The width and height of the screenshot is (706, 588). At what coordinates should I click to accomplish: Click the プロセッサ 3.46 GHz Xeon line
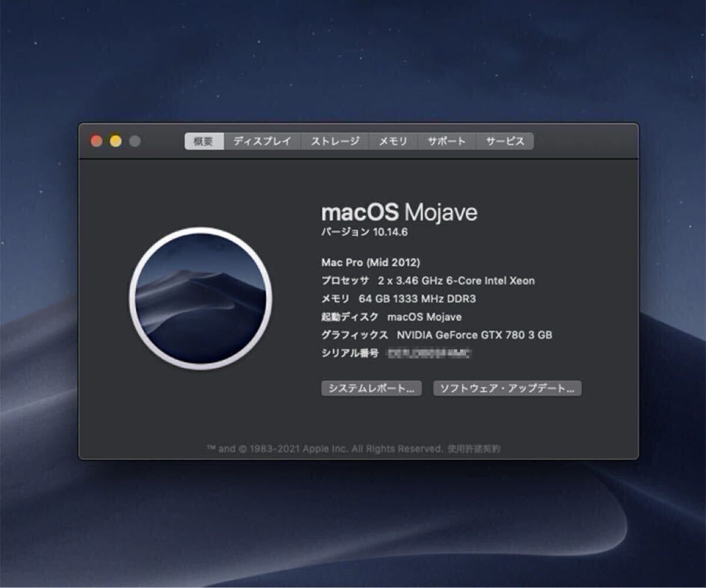point(428,280)
